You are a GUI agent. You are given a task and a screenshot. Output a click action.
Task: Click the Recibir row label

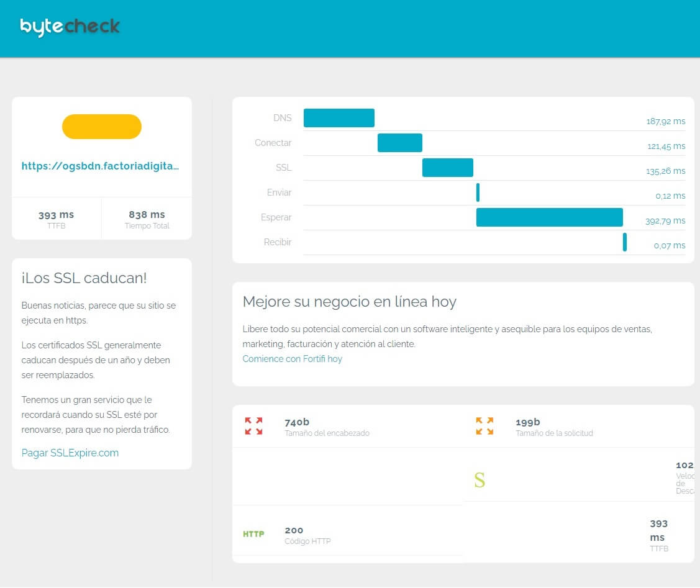pyautogui.click(x=277, y=242)
